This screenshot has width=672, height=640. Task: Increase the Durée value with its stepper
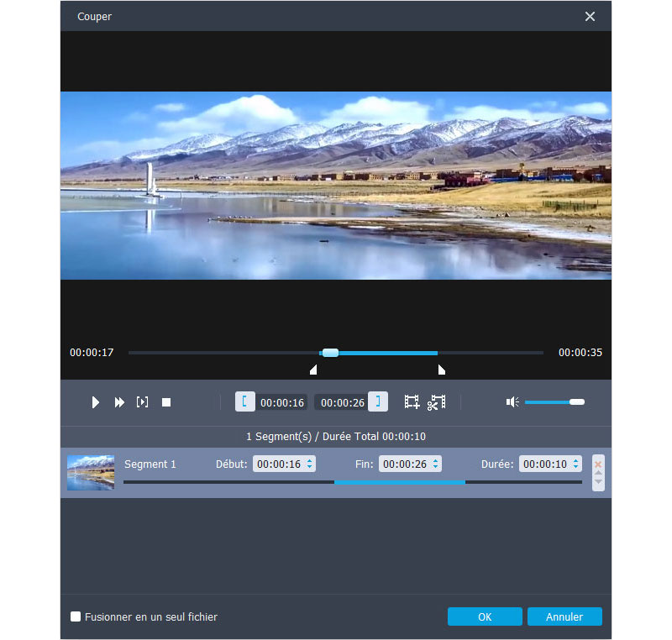576,459
